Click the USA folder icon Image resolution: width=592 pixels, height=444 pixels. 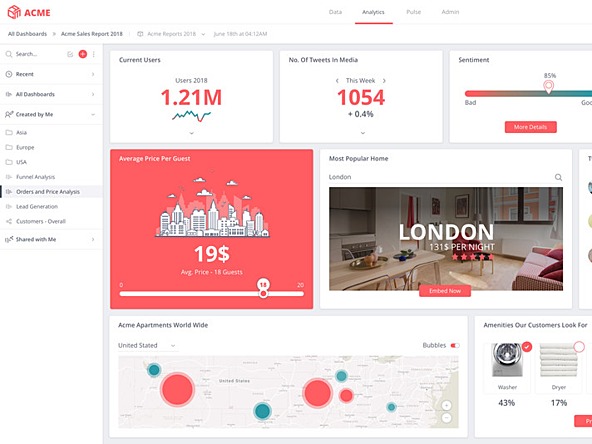point(9,162)
